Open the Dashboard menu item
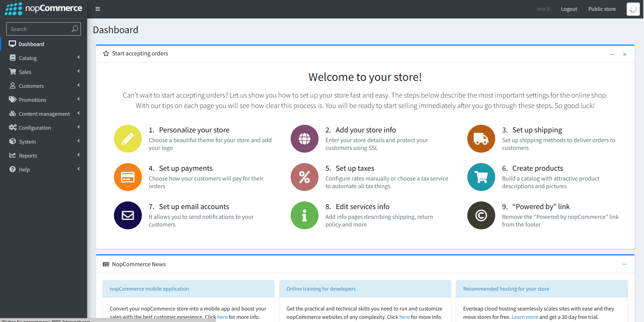Viewport: 644px width, 322px height. click(x=44, y=44)
